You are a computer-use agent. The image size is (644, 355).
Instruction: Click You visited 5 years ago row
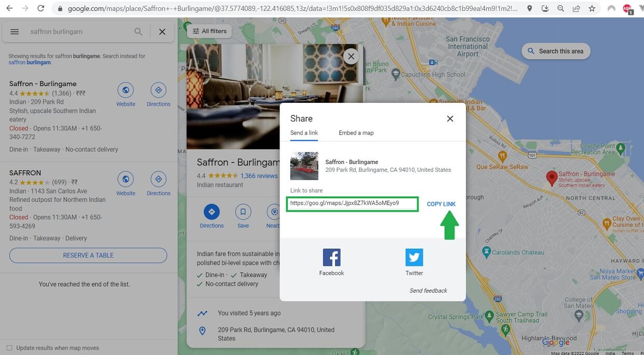(249, 313)
